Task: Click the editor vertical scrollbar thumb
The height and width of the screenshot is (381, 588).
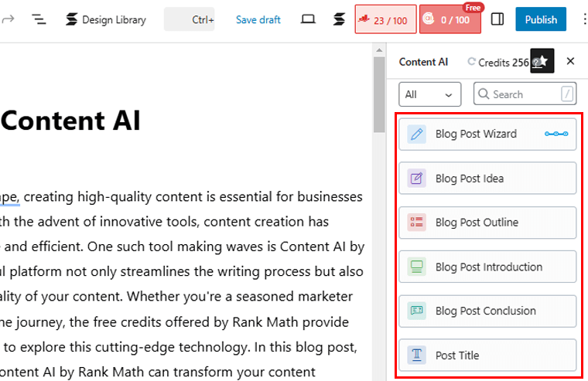Action: pos(379,94)
